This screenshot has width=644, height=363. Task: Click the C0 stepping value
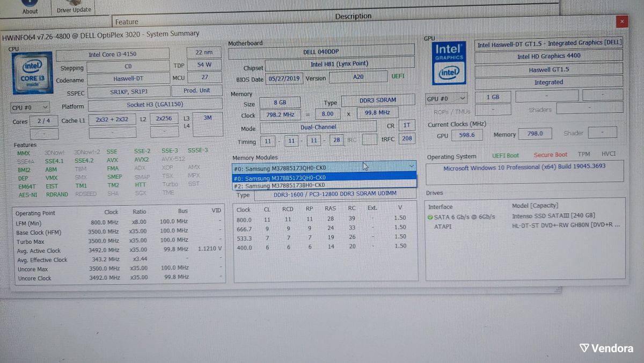128,67
